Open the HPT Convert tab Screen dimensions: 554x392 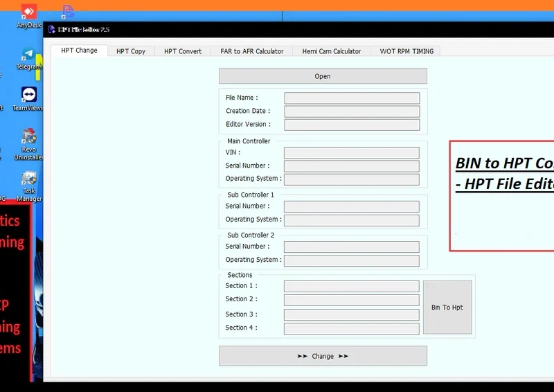point(183,51)
